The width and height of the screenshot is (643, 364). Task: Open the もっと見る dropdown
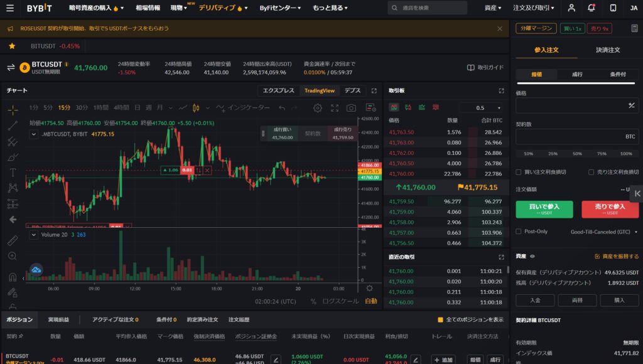(330, 8)
